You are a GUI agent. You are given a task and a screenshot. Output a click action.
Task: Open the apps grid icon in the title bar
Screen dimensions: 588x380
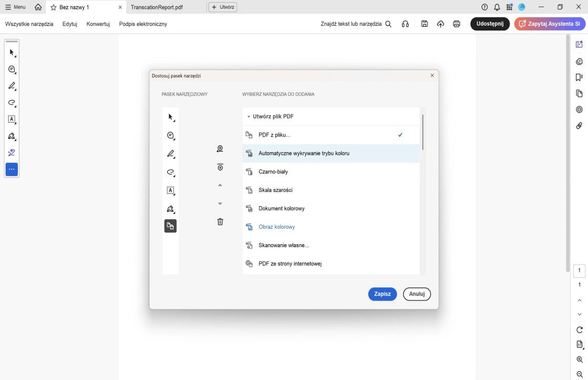509,7
